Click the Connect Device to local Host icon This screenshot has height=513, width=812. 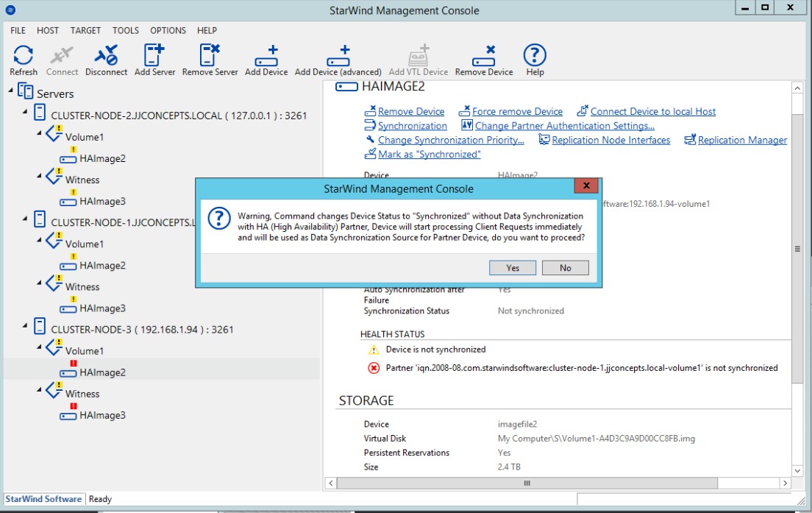click(x=583, y=110)
